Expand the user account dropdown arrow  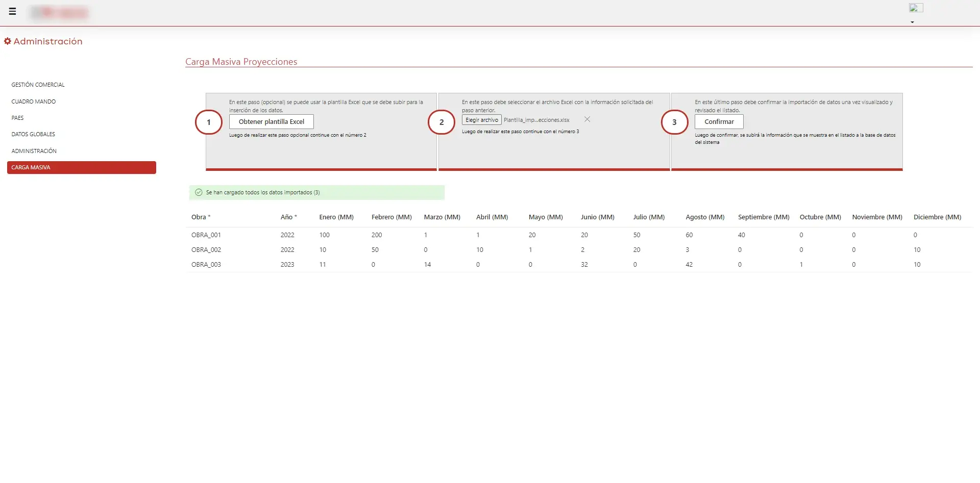coord(912,22)
